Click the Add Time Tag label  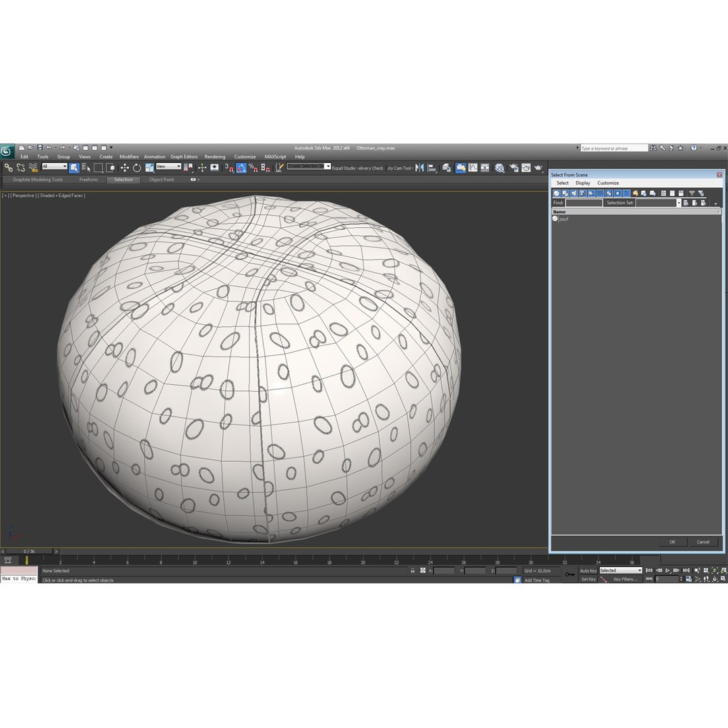(x=537, y=580)
